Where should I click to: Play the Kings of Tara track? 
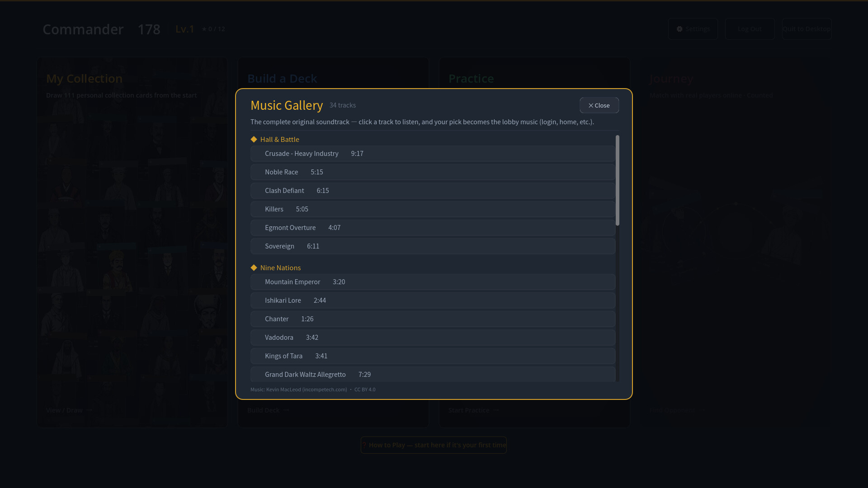pos(433,356)
